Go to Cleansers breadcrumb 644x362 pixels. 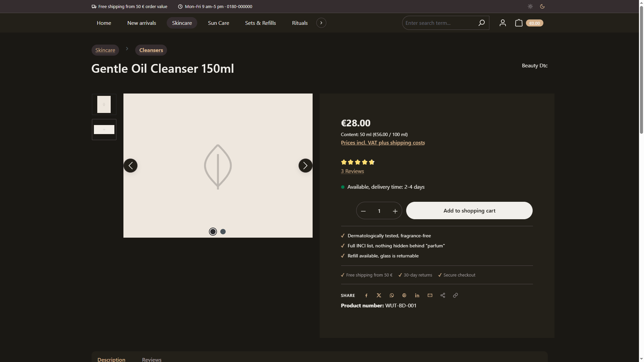pyautogui.click(x=151, y=50)
